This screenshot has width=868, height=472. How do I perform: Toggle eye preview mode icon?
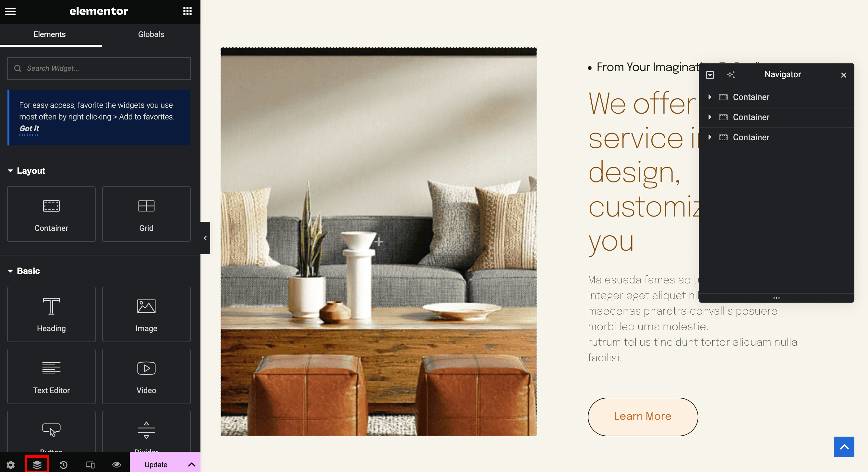tap(116, 465)
